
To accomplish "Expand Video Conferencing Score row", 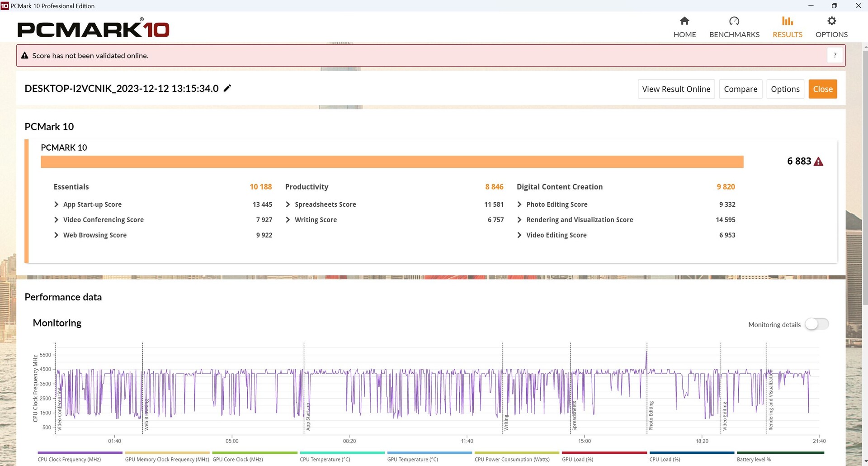I will click(163, 220).
